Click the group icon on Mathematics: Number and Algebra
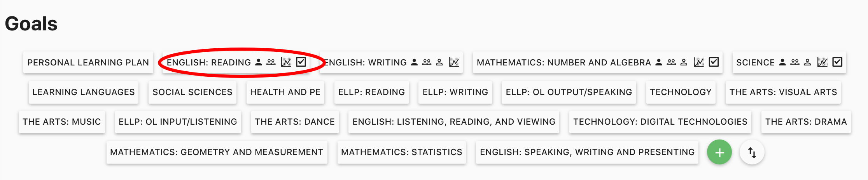Screen dimensions: 868x180 (x=671, y=62)
